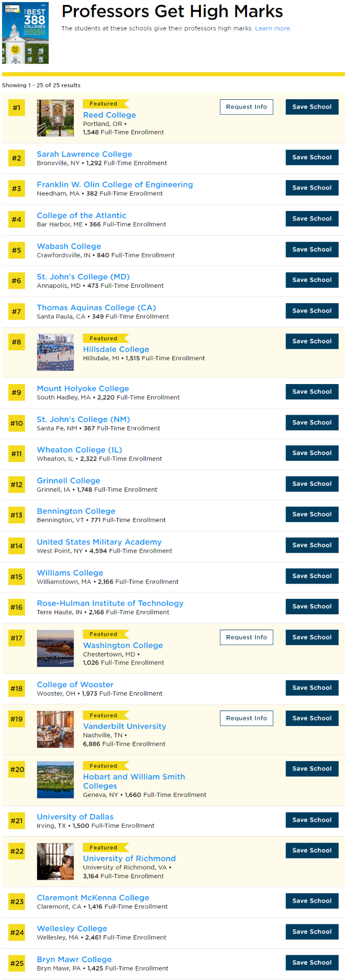This screenshot has height=980, width=347.
Task: Save School for Hillsdale College
Action: (x=312, y=341)
